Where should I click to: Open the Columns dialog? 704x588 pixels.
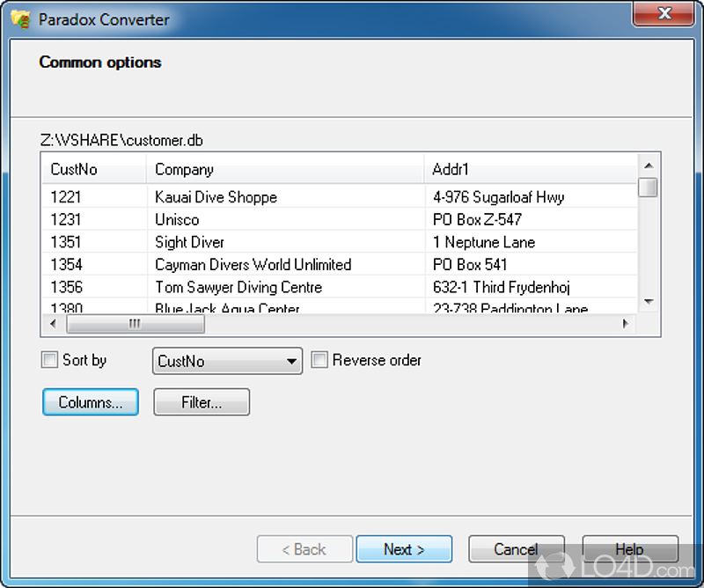[x=91, y=402]
